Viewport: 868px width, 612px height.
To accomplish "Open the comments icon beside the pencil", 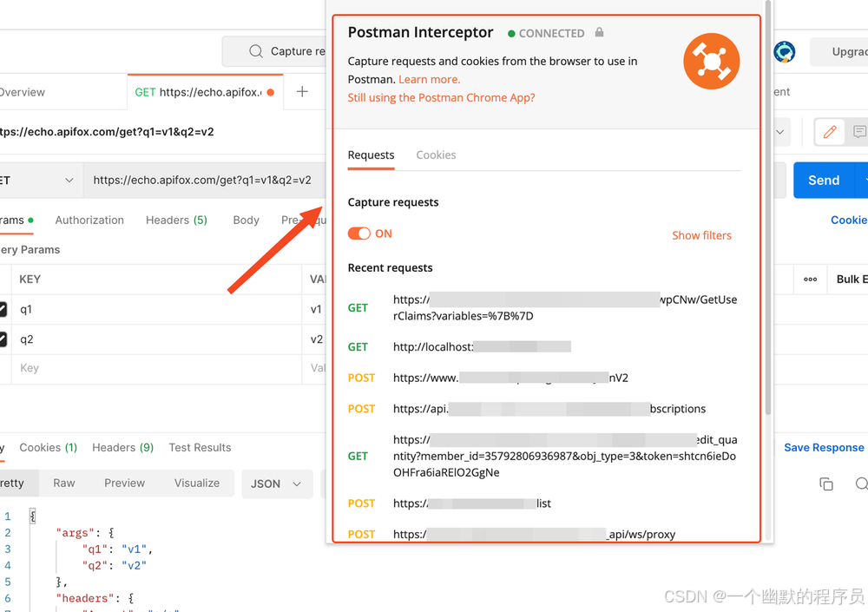I will click(859, 132).
